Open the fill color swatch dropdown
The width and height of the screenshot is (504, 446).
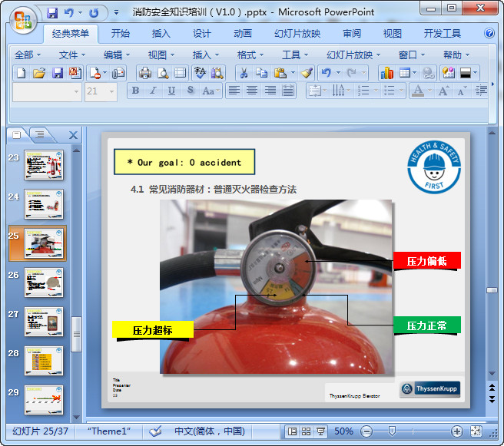(475, 73)
